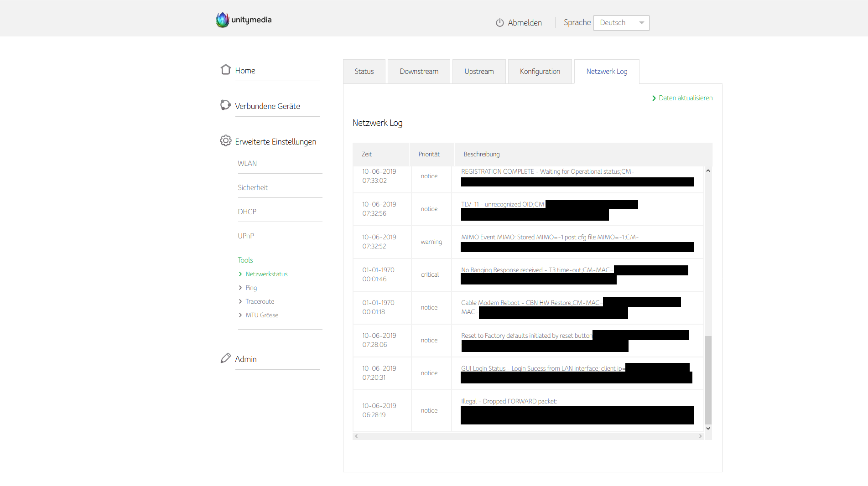The height and width of the screenshot is (486, 868).
Task: Open Ping tool
Action: [251, 288]
